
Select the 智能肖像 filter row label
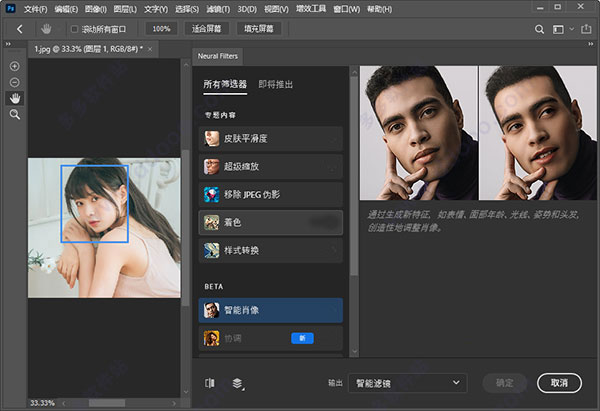click(x=241, y=310)
